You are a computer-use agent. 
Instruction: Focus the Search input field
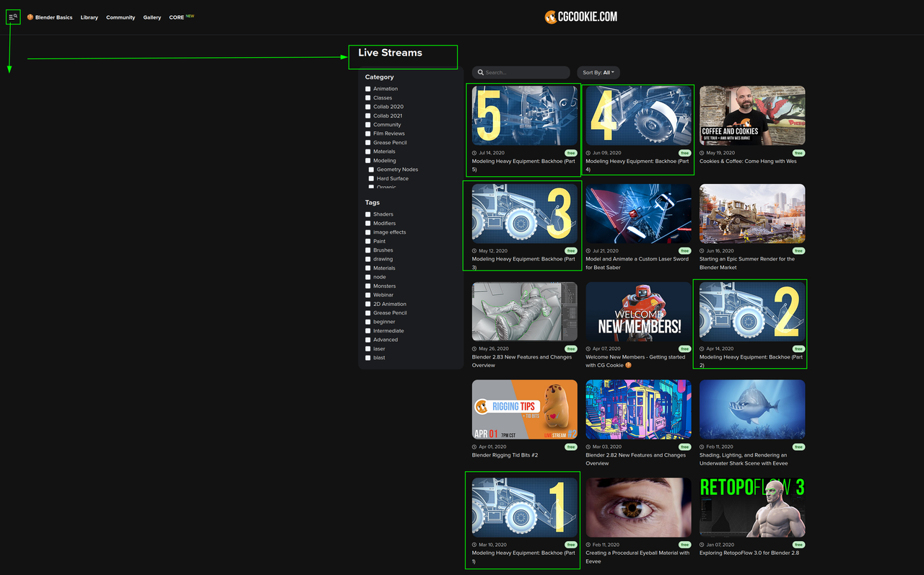click(521, 72)
